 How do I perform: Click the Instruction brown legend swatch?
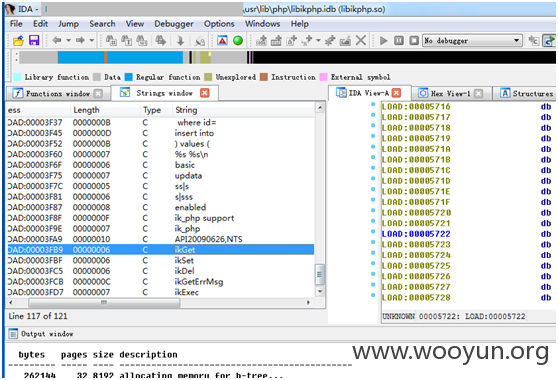[x=264, y=77]
